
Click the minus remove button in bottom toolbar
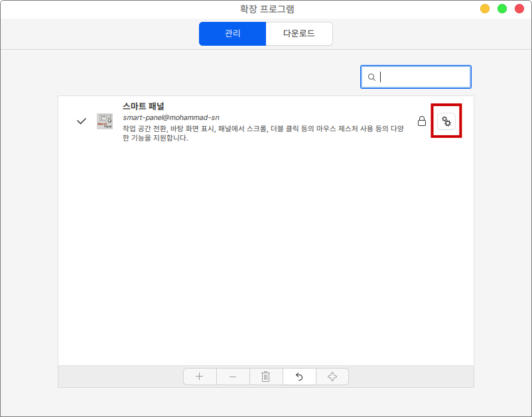coord(233,377)
